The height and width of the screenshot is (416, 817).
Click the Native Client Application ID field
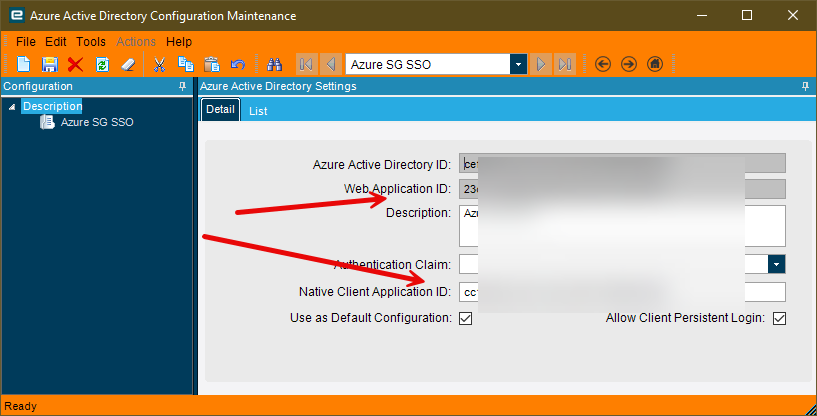622,292
